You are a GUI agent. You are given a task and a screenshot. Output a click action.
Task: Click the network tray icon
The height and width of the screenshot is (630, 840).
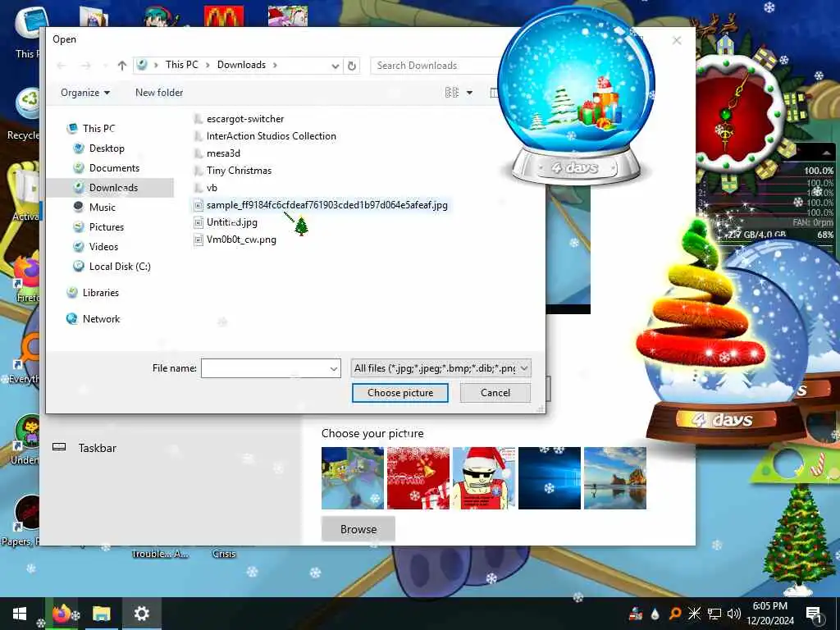(714, 614)
